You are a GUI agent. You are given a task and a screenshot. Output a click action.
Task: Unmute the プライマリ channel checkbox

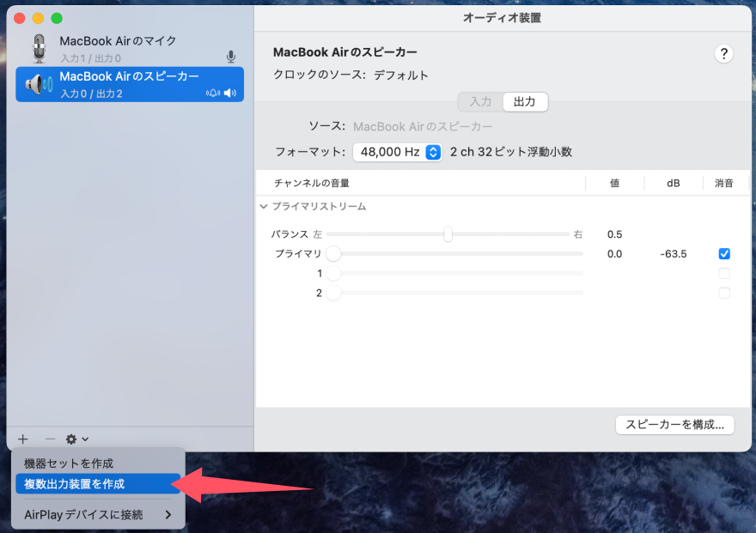(x=724, y=253)
